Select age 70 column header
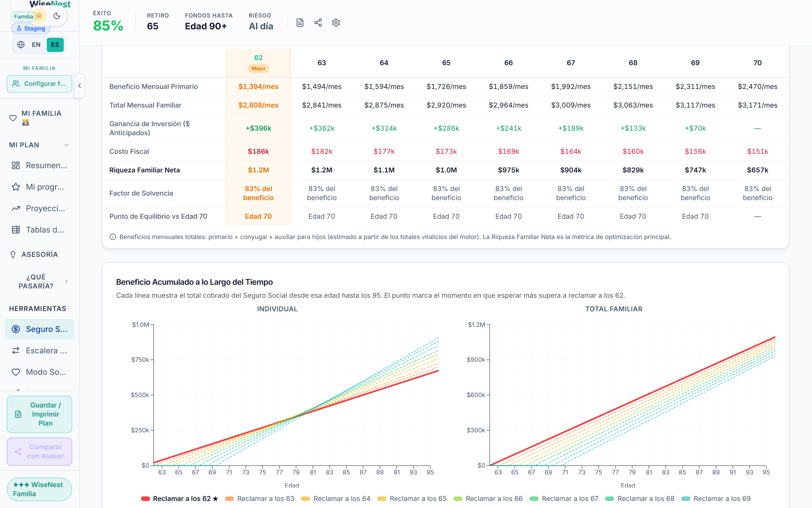 758,63
